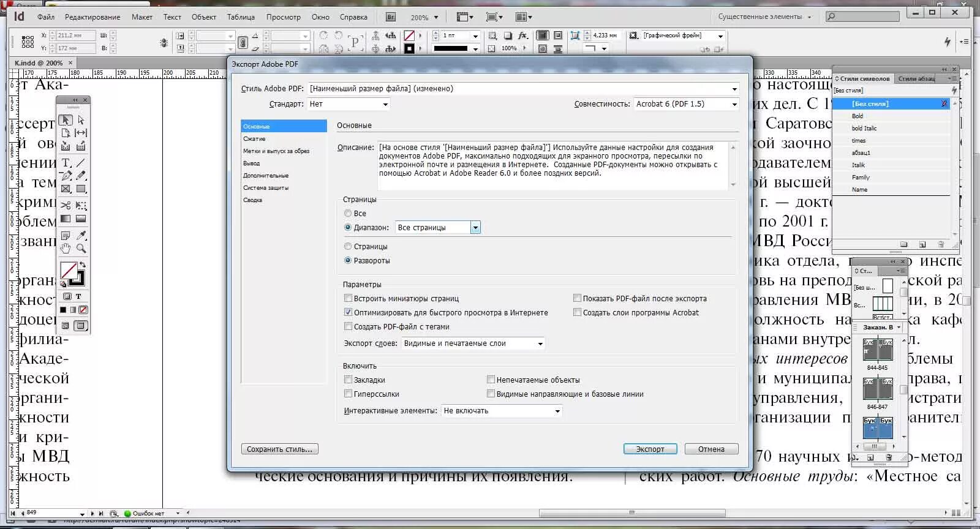980x529 pixels.
Task: Open the 'Макет' menu
Action: pyautogui.click(x=142, y=17)
